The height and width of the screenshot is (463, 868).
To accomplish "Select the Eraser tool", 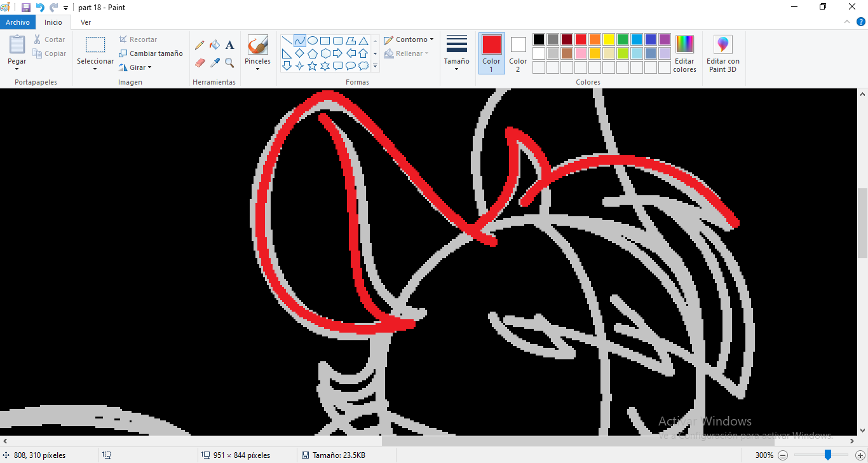I will click(200, 63).
